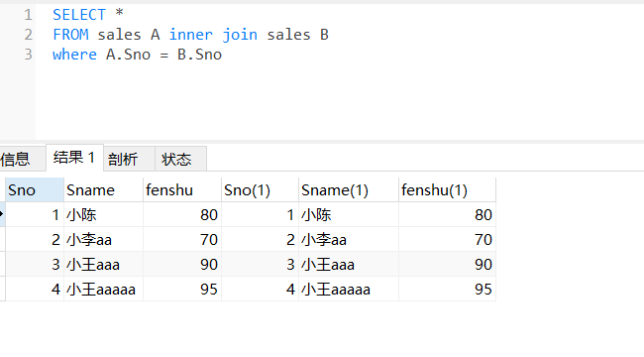
Task: Select the 小李aa cell in Sname column
Action: (103, 239)
